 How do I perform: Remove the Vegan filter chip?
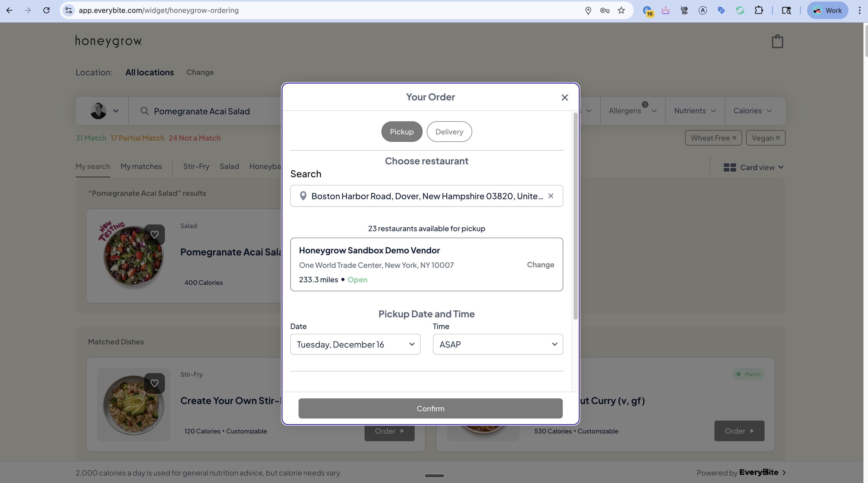[778, 138]
